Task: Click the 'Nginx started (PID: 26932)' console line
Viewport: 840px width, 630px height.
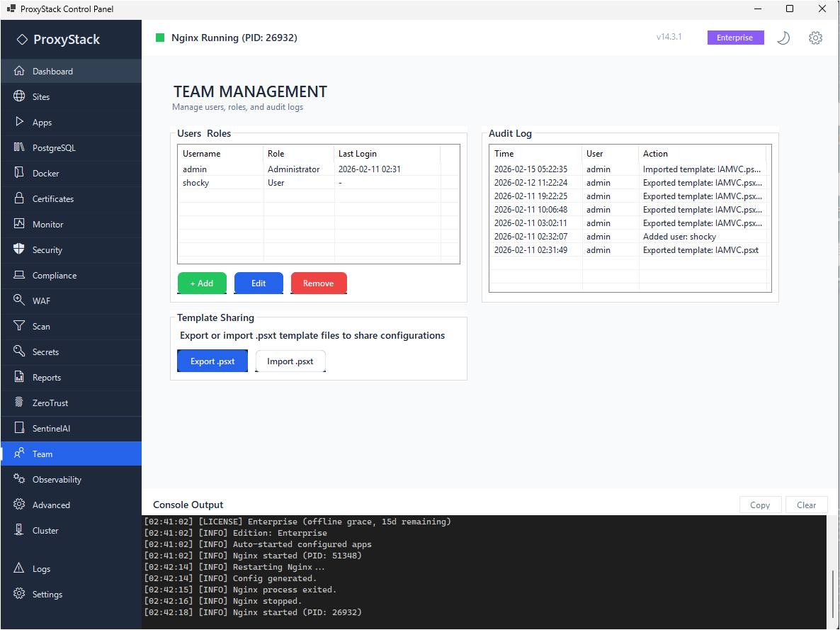Action: (x=253, y=612)
